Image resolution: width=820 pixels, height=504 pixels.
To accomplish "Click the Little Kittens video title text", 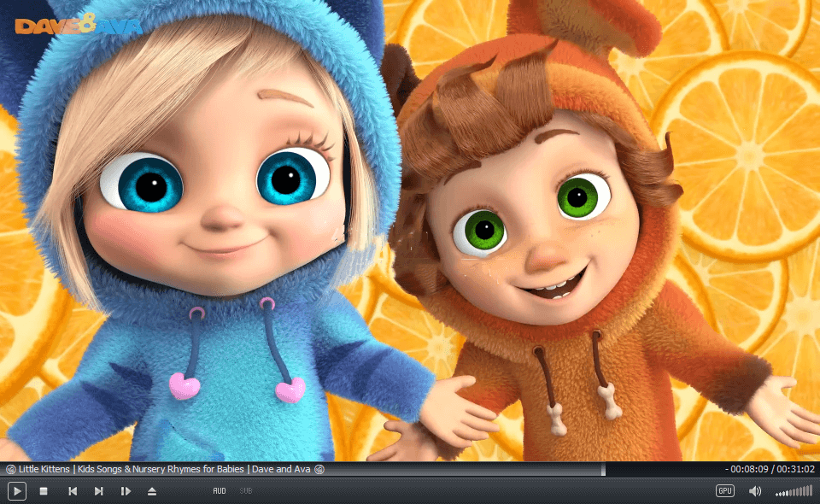I will tap(162, 469).
